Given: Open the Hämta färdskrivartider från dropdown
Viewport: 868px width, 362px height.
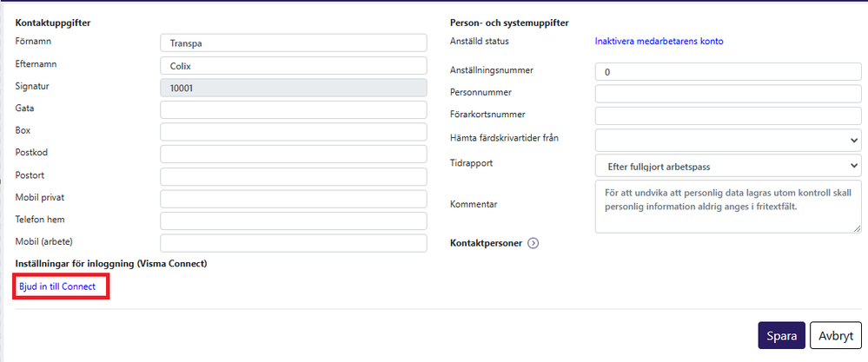Looking at the screenshot, I should click(x=728, y=140).
